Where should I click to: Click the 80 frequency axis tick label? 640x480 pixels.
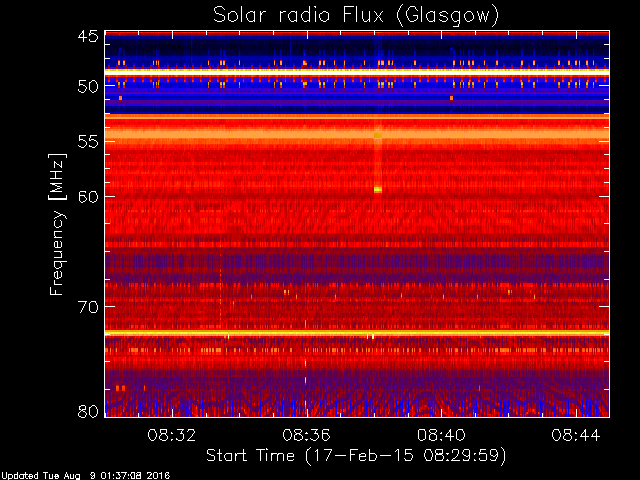[x=88, y=411]
